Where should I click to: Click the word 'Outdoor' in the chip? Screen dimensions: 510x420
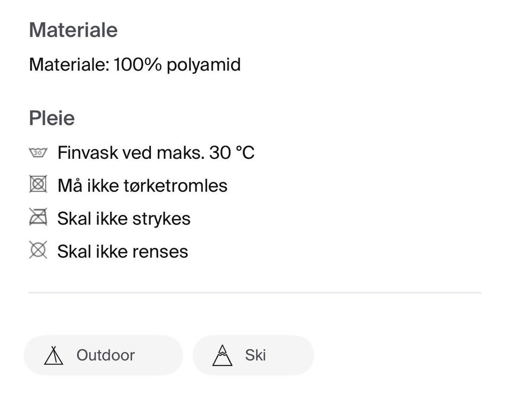pyautogui.click(x=106, y=355)
